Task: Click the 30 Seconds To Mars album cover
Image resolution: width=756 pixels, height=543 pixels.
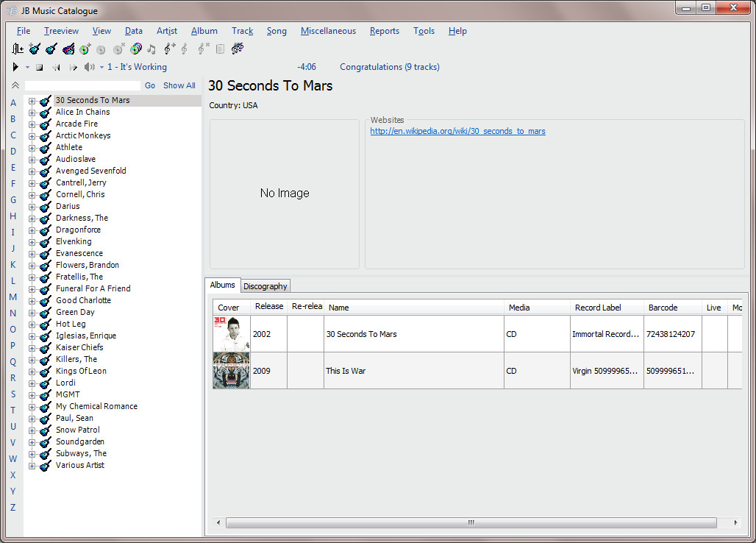Action: tap(232, 334)
